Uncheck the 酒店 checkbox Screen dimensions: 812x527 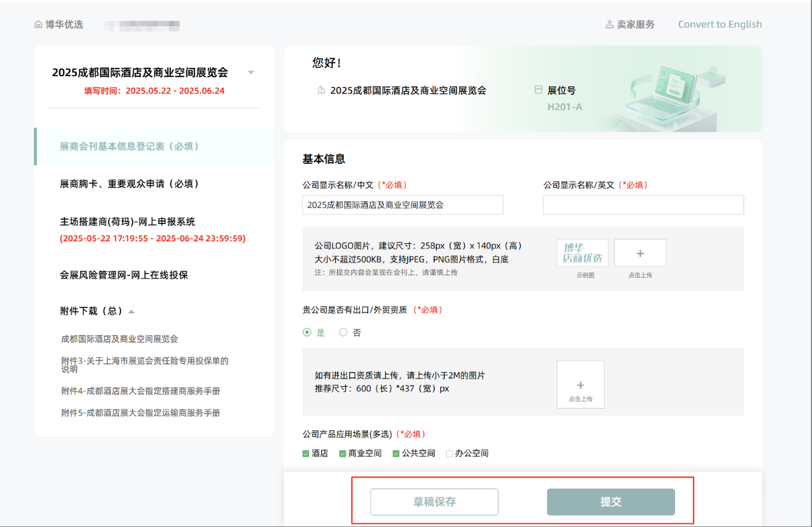(306, 453)
